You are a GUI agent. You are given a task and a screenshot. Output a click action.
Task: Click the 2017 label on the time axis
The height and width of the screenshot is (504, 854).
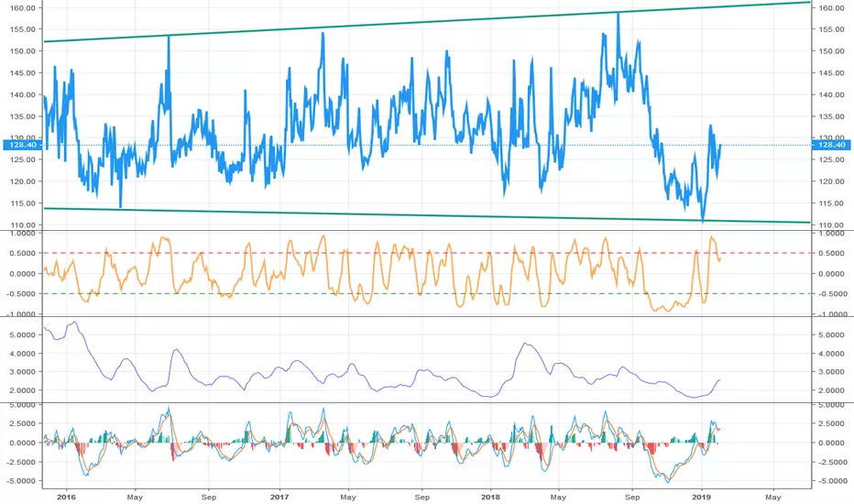point(279,497)
